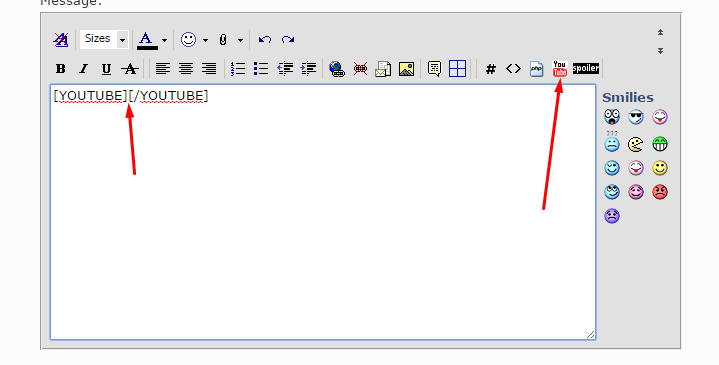Undo the last edit
The width and height of the screenshot is (719, 365).
pos(265,39)
